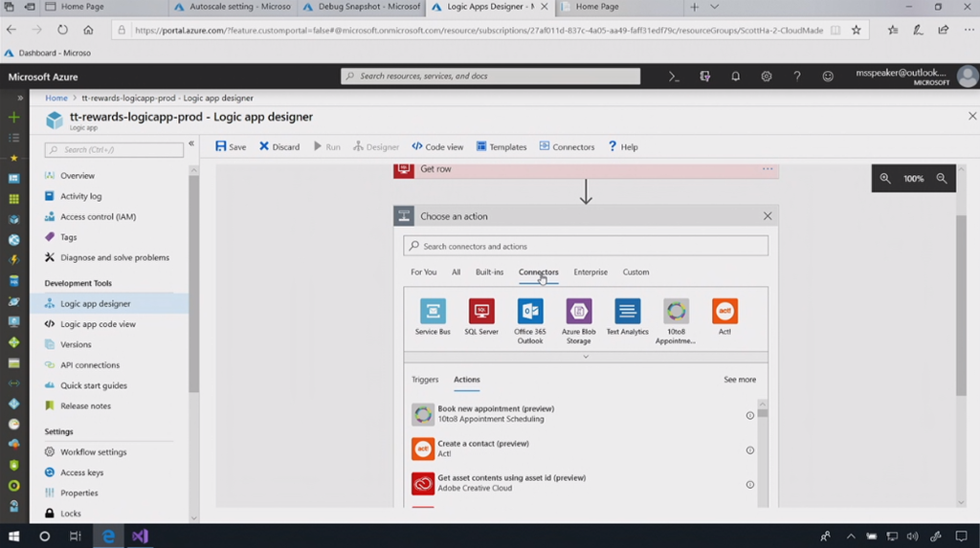Open the Get row ellipsis menu
The width and height of the screenshot is (980, 548).
[x=767, y=169]
